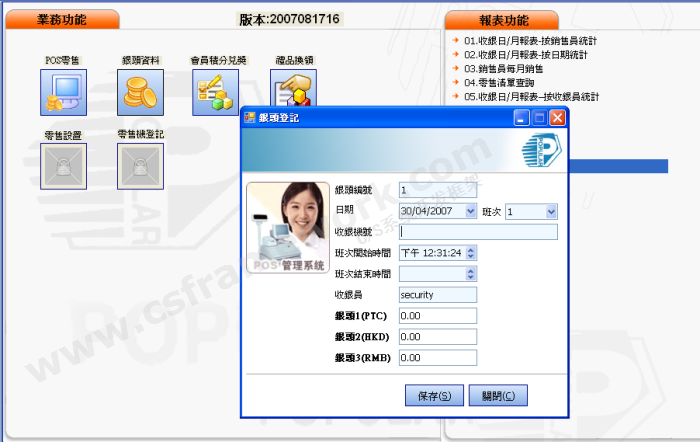Viewport: 700px width, 442px height.
Task: Click the POS管理系統 cashier image
Action: pos(286,229)
